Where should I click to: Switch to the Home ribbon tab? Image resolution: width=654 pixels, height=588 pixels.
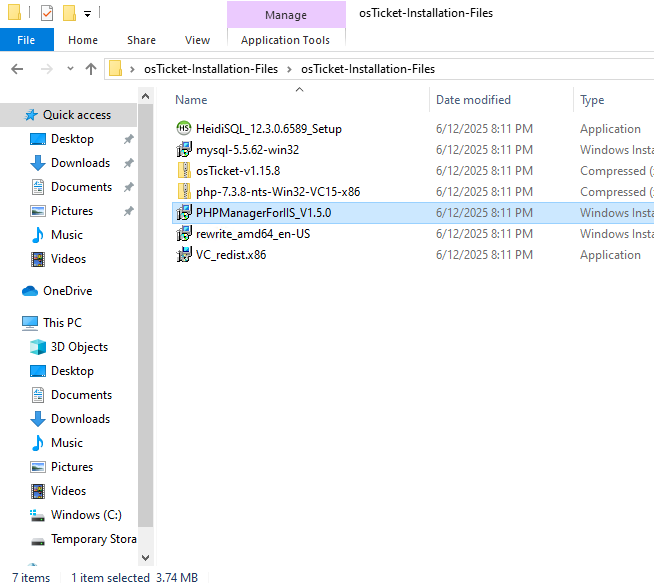point(83,40)
